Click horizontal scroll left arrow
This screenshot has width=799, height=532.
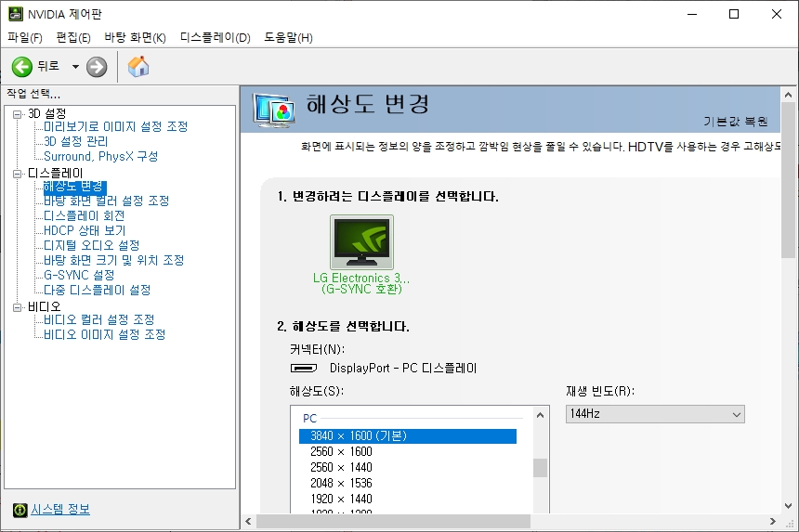tap(248, 521)
